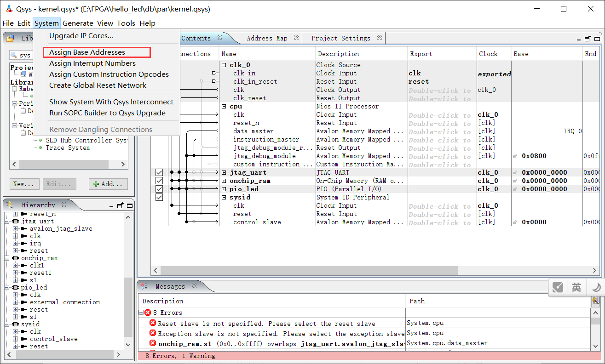
Task: Click the System Contents horizontal scrollbar
Action: (x=309, y=270)
